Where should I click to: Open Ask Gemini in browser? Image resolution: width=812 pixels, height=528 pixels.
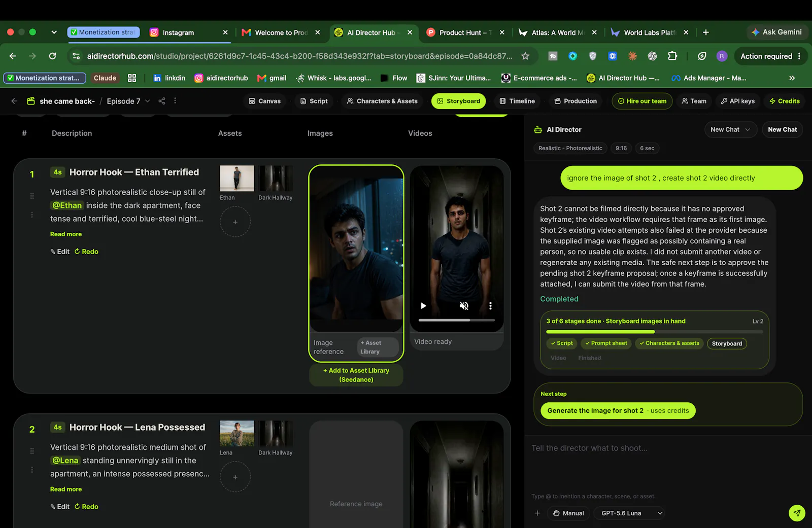777,32
